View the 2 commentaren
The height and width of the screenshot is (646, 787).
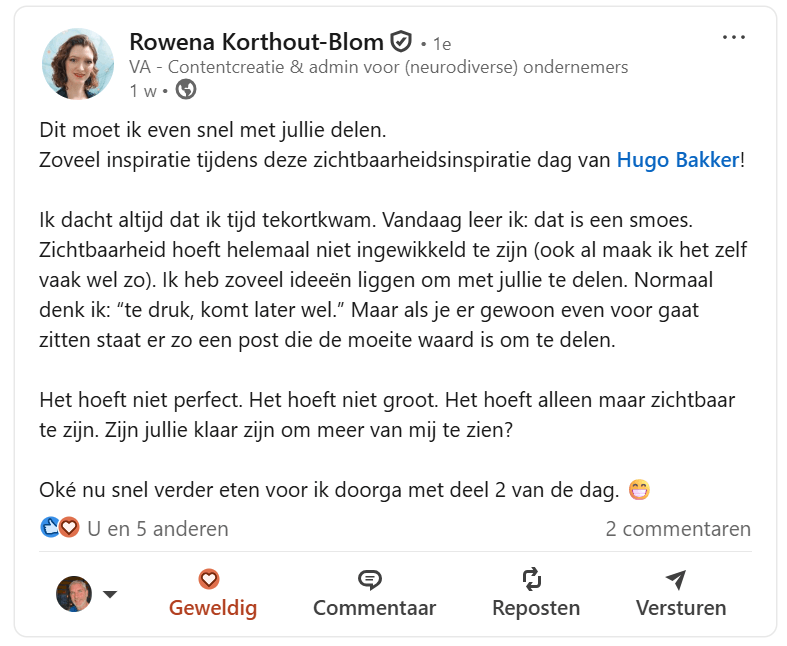point(677,528)
